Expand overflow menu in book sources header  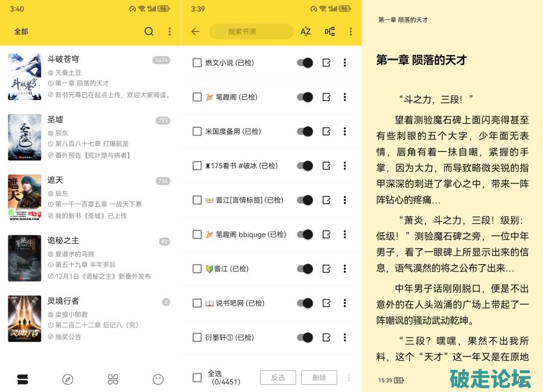pos(351,31)
